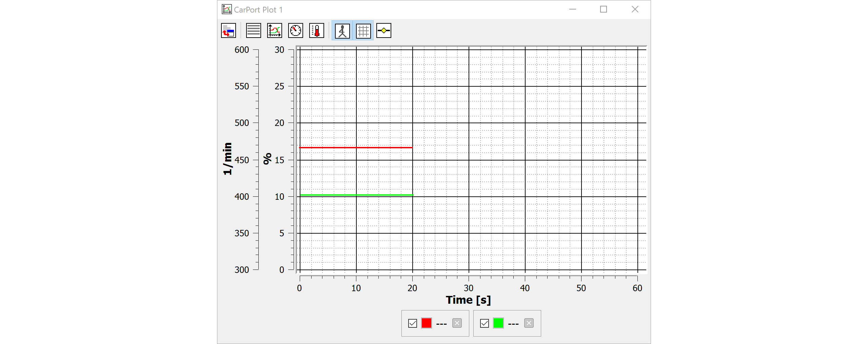The image size is (868, 344).
Task: Open the red channel color swatch
Action: pos(427,323)
